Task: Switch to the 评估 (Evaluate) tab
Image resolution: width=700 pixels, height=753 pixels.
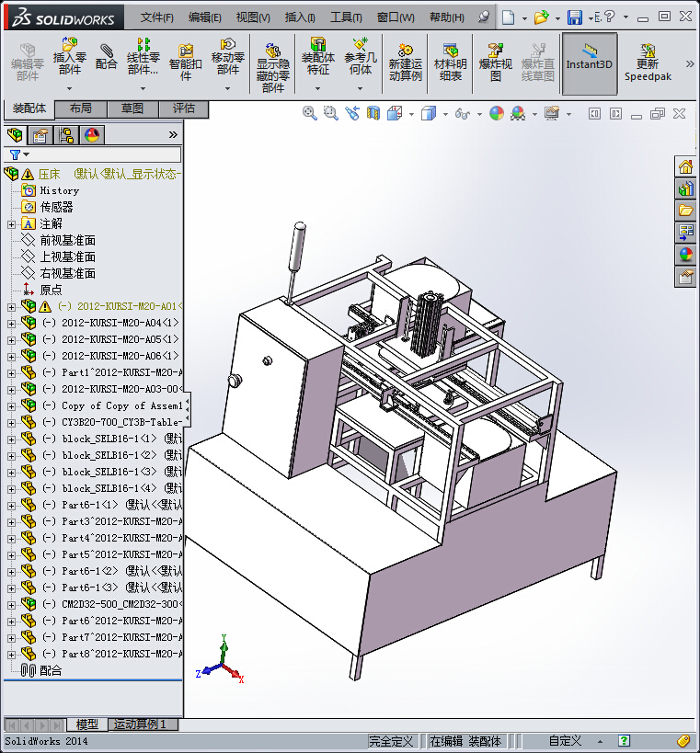Action: click(184, 109)
